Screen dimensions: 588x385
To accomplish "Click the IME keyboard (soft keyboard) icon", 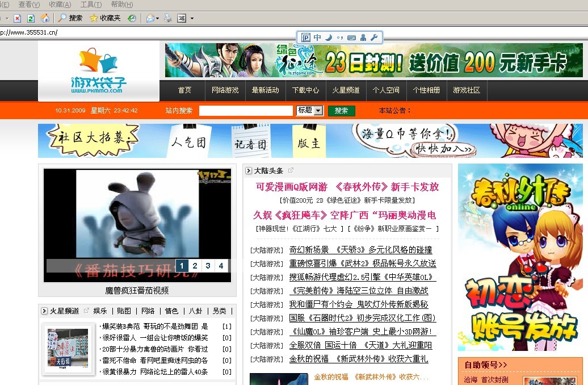I will 351,37.
